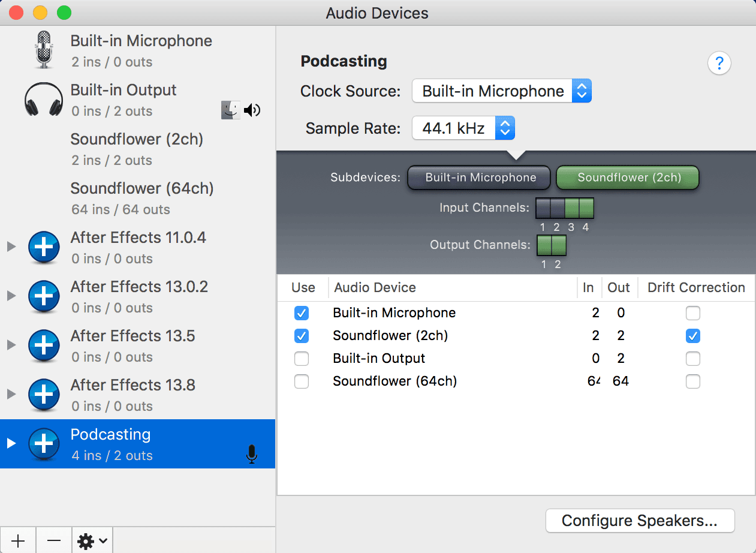This screenshot has height=553, width=756.
Task: Click the remove device minus button
Action: tap(54, 541)
